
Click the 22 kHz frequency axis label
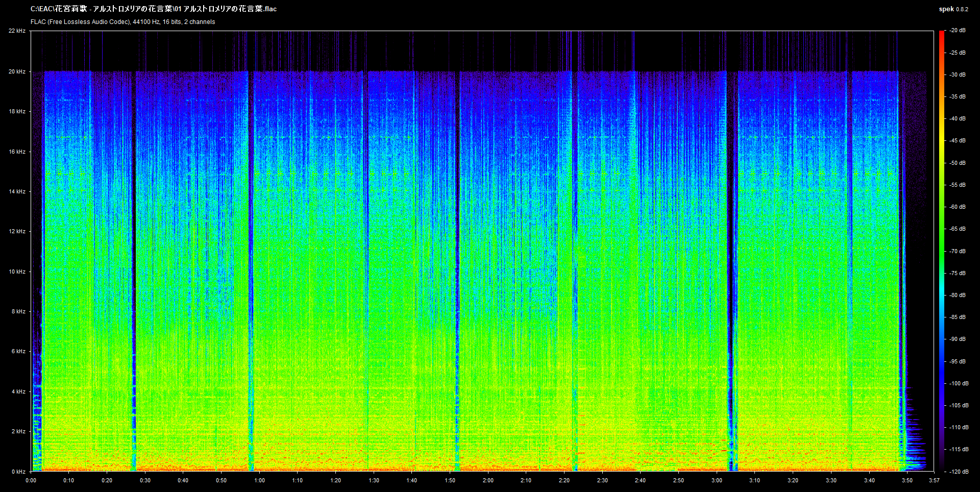pos(17,31)
